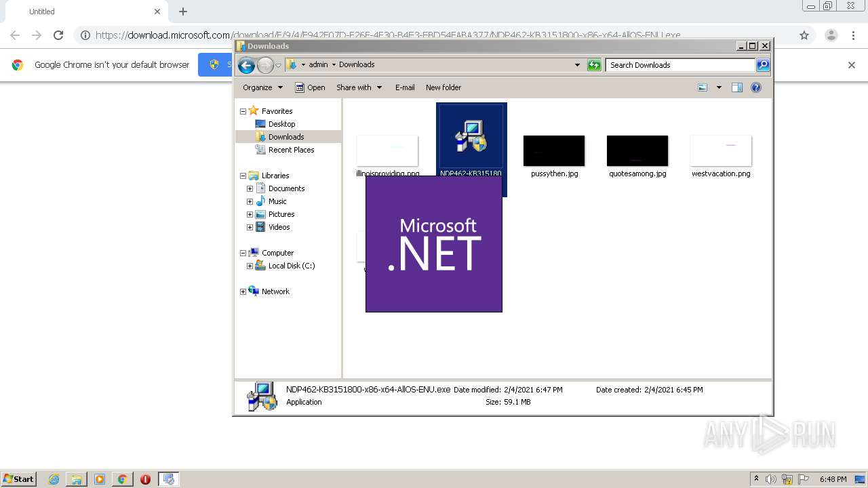Expand the Documents library node

pyautogui.click(x=250, y=188)
